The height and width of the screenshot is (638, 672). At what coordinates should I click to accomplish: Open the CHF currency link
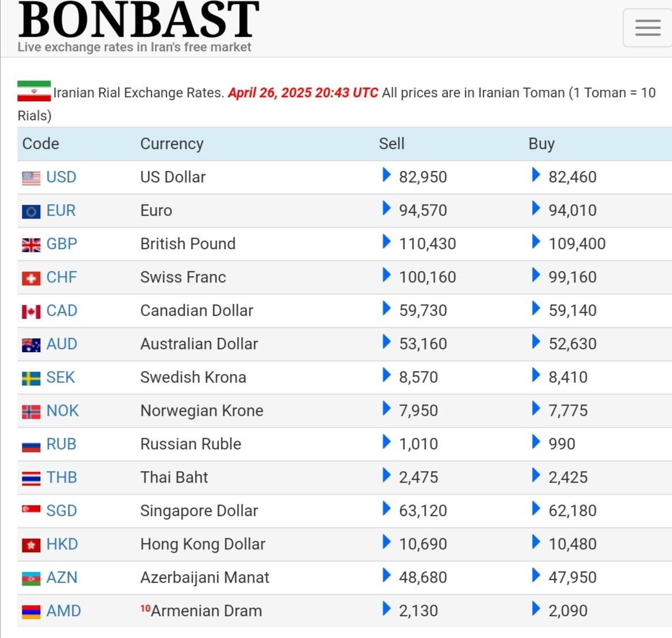click(62, 277)
